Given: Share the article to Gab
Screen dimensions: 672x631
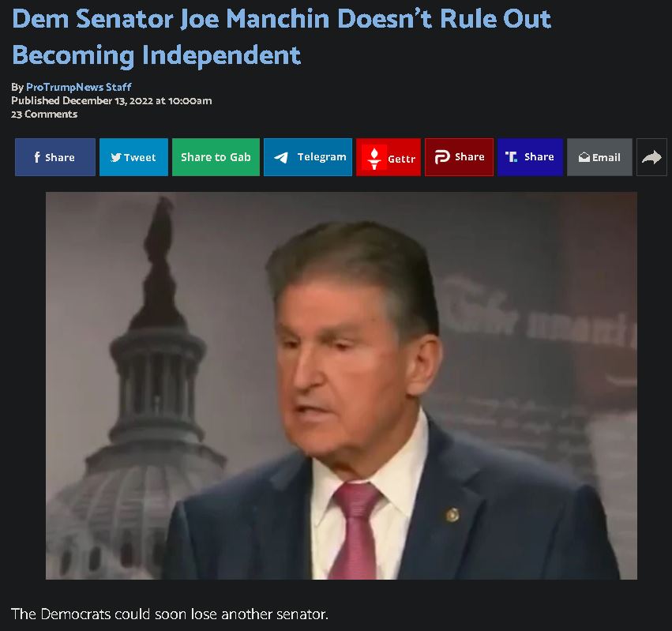Looking at the screenshot, I should (216, 157).
